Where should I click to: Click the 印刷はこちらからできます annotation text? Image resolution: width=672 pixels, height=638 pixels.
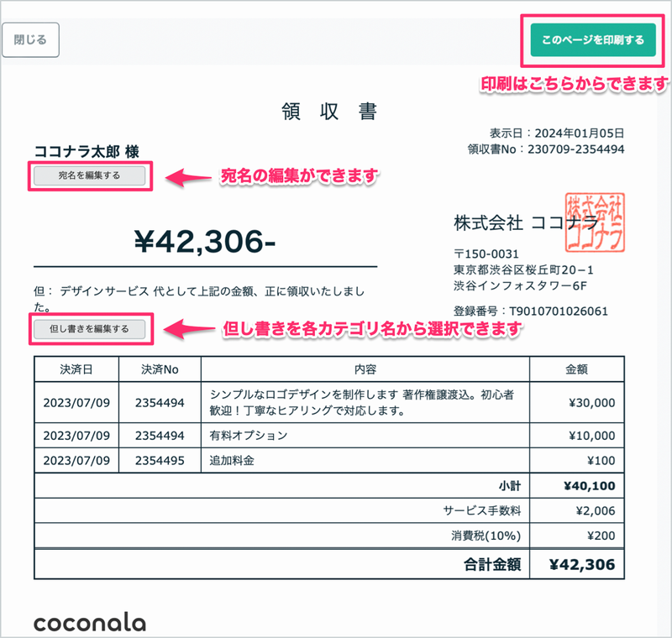tap(575, 84)
